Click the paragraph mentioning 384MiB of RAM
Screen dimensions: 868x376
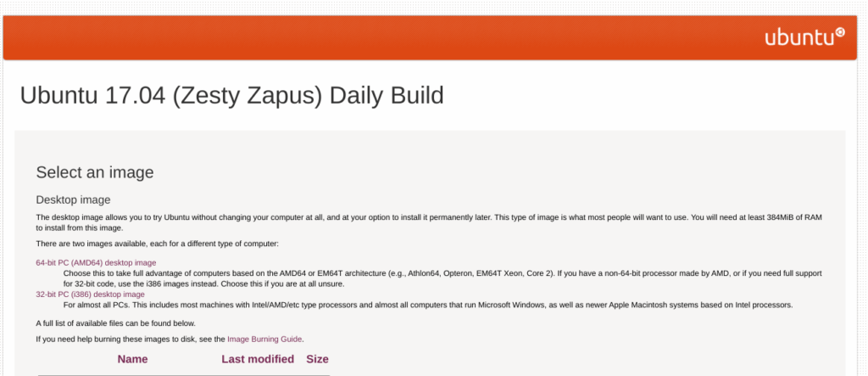(429, 222)
